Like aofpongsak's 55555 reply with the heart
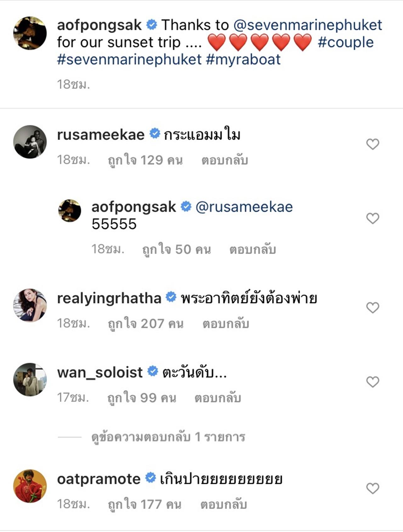This screenshot has width=403, height=532. (372, 218)
